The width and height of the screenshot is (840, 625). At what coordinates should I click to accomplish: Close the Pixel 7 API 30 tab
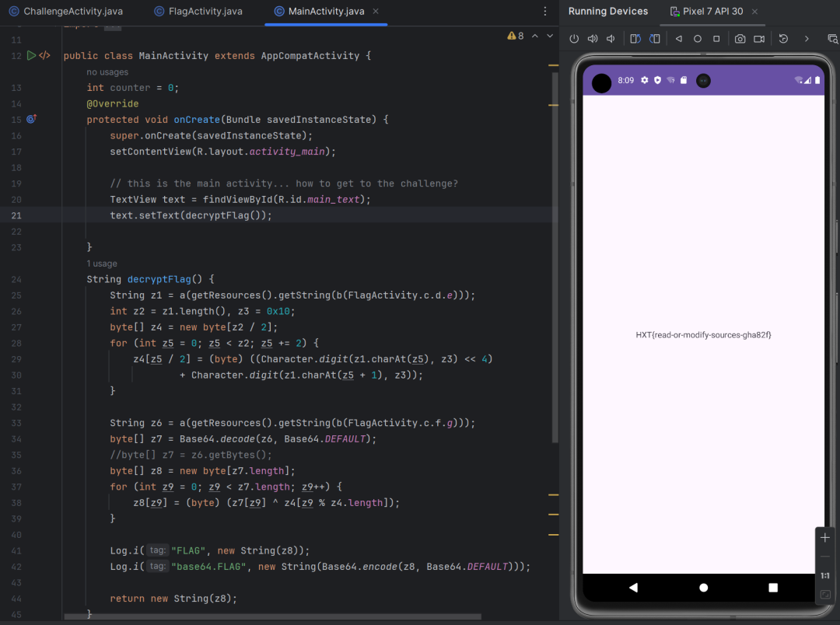click(x=754, y=11)
